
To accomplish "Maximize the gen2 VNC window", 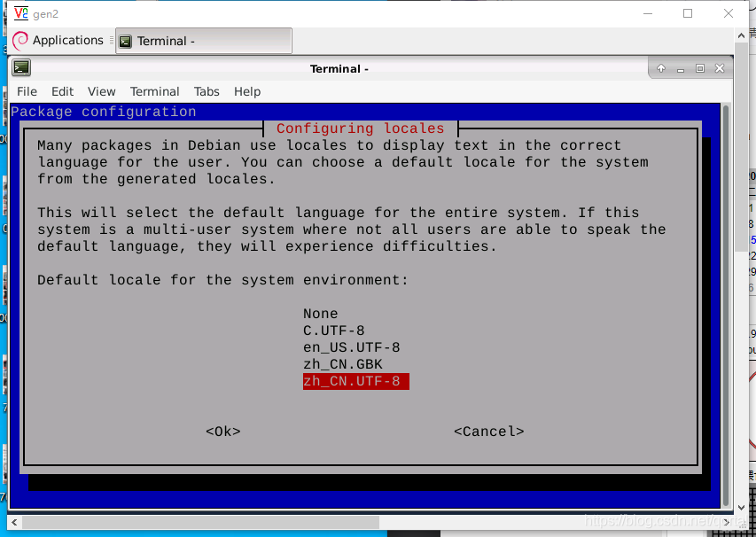I will click(688, 13).
